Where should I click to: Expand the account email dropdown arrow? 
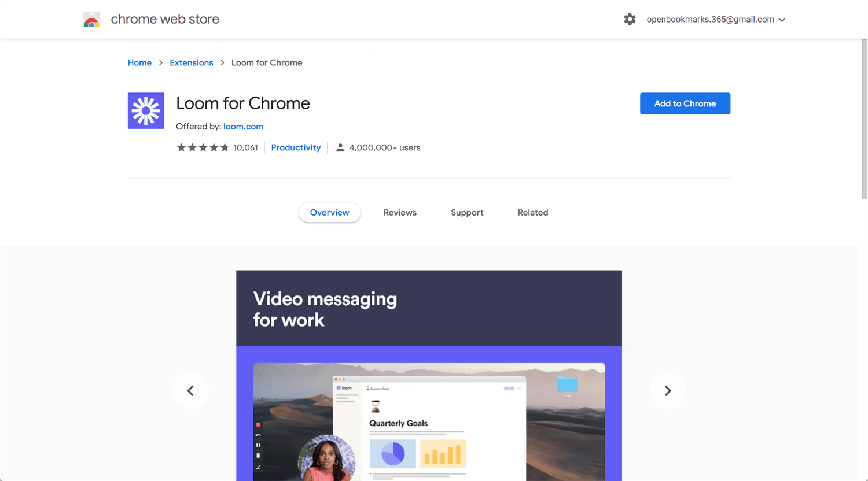[x=782, y=20]
